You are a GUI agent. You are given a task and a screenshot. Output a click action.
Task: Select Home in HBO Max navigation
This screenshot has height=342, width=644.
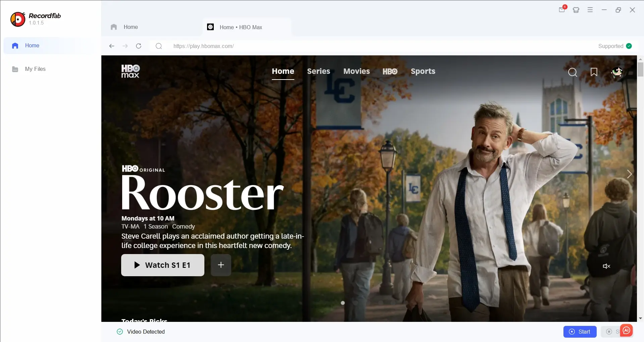(283, 71)
